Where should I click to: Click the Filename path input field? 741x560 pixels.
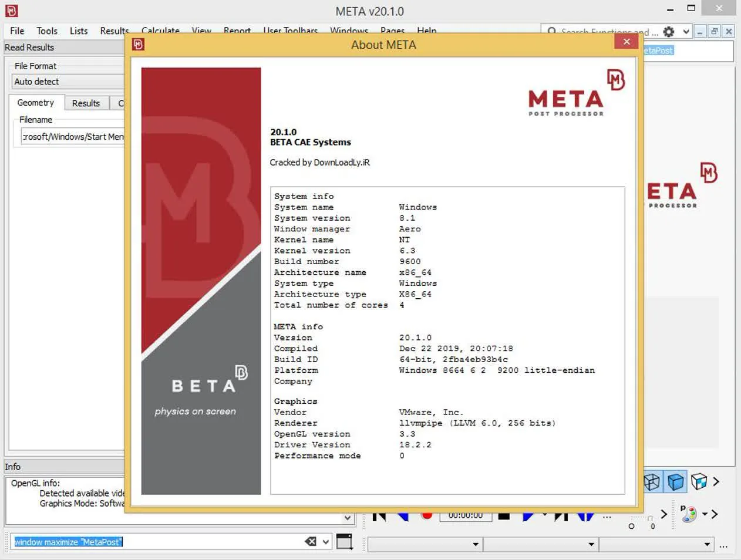[x=72, y=137]
